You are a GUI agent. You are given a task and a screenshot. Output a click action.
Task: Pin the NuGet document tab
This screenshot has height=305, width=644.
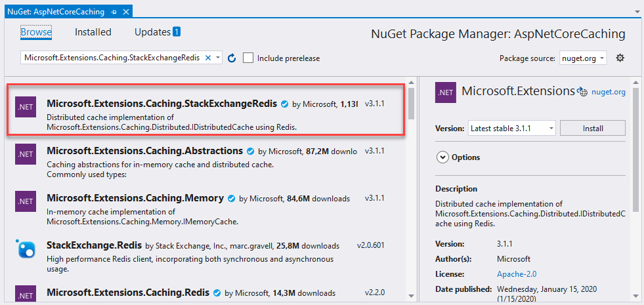pos(114,12)
